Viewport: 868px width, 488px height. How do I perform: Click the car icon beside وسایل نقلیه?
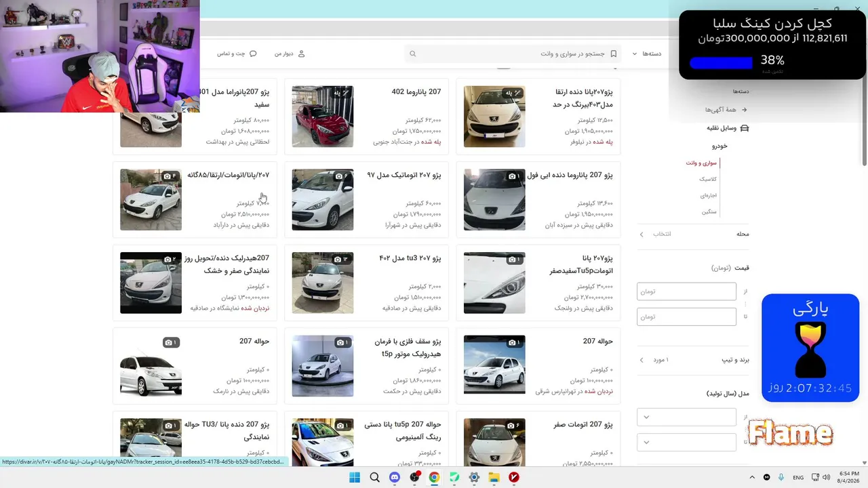coord(744,128)
